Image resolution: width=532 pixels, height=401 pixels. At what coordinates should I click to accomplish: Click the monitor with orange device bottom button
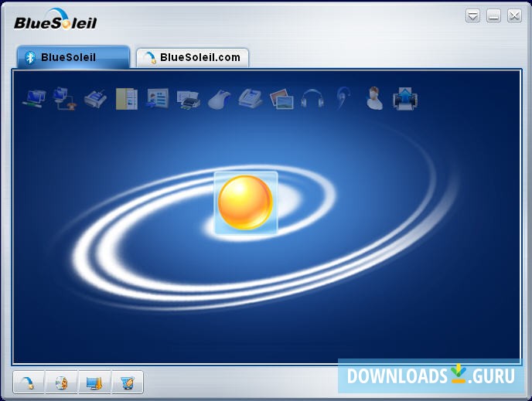[x=94, y=382]
